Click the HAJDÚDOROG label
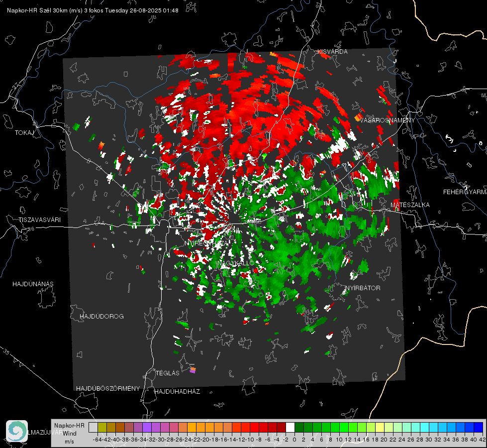487x448 pixels. click(x=101, y=317)
